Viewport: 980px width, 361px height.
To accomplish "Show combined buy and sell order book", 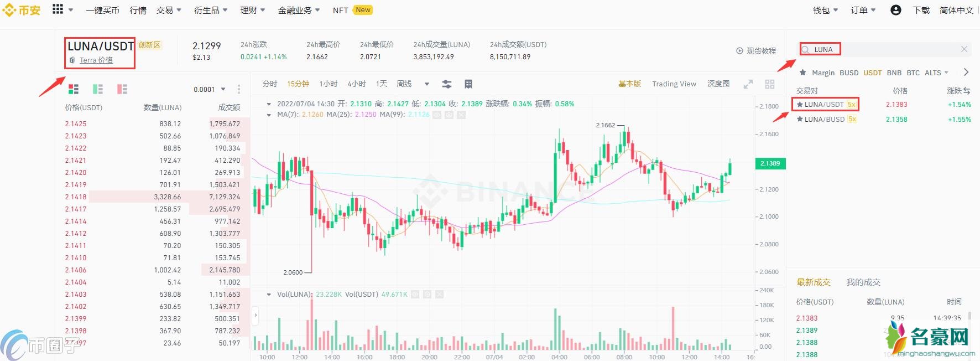I will pos(74,89).
